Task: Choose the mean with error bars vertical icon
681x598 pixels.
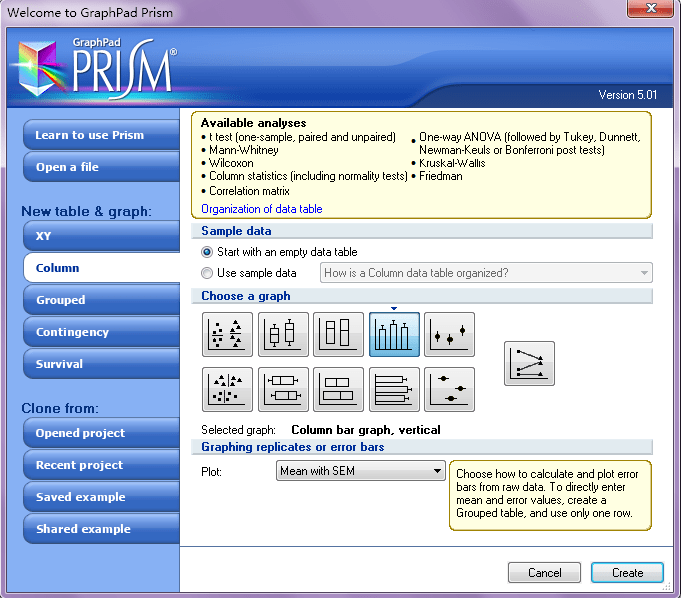Action: tap(450, 334)
